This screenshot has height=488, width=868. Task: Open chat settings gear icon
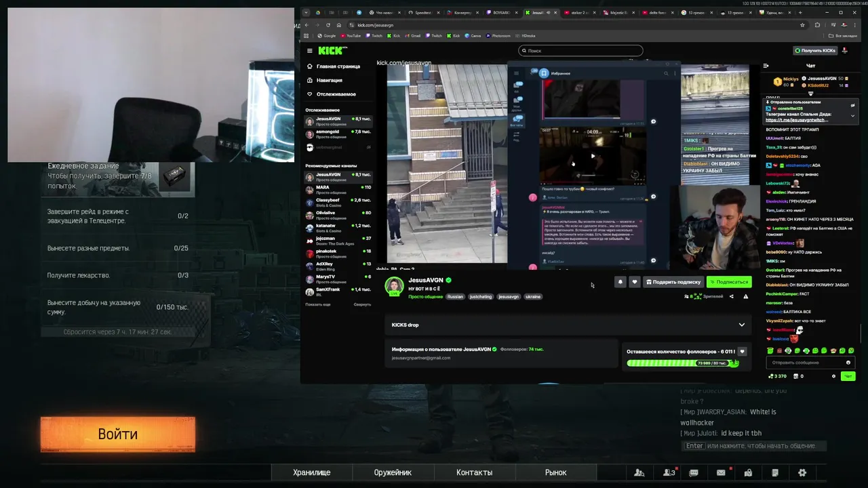coord(833,376)
